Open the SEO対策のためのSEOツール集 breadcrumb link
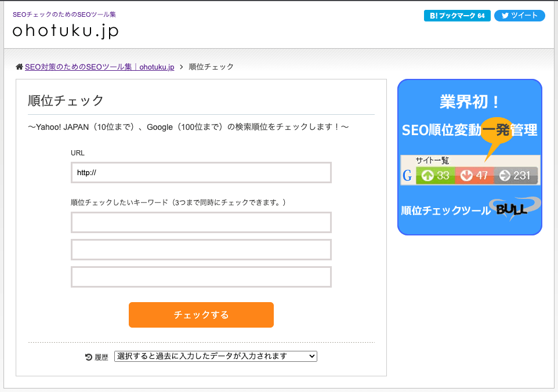The image size is (558, 392). [100, 67]
